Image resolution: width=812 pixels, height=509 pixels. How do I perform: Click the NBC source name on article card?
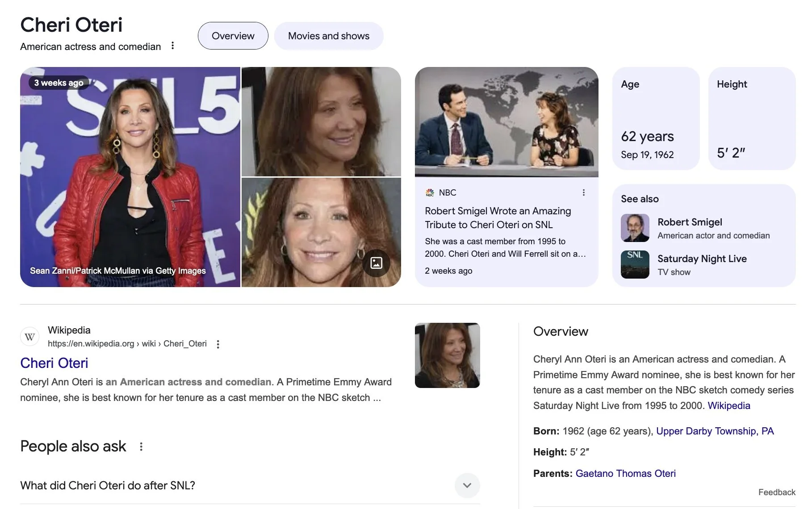point(448,192)
